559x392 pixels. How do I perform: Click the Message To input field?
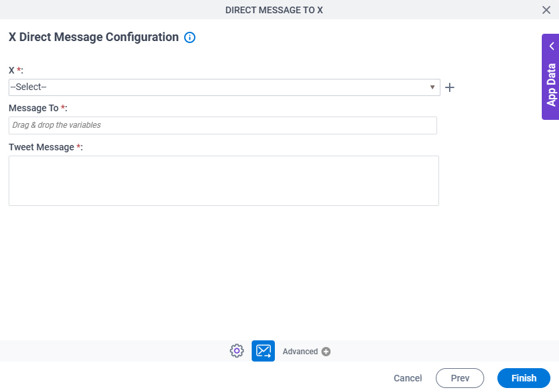pyautogui.click(x=223, y=125)
